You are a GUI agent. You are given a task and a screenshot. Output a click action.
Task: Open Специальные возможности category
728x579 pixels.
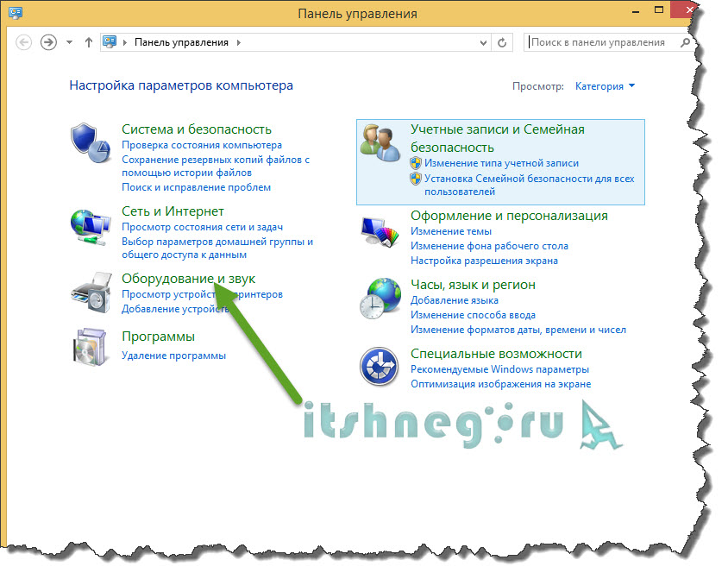click(496, 354)
